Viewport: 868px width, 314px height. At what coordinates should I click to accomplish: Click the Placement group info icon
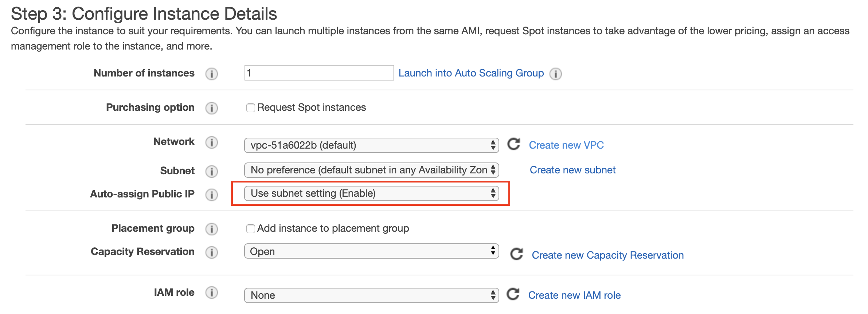point(211,229)
